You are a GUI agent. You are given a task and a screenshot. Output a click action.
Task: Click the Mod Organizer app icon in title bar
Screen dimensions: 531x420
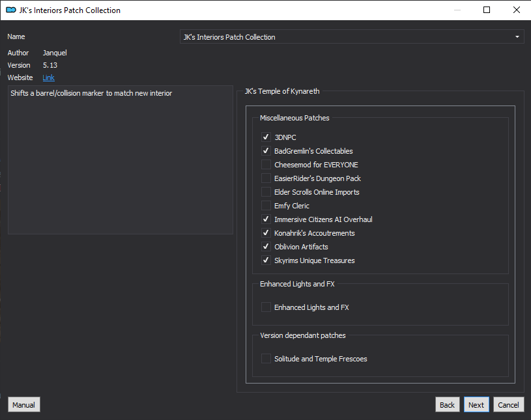[11, 10]
